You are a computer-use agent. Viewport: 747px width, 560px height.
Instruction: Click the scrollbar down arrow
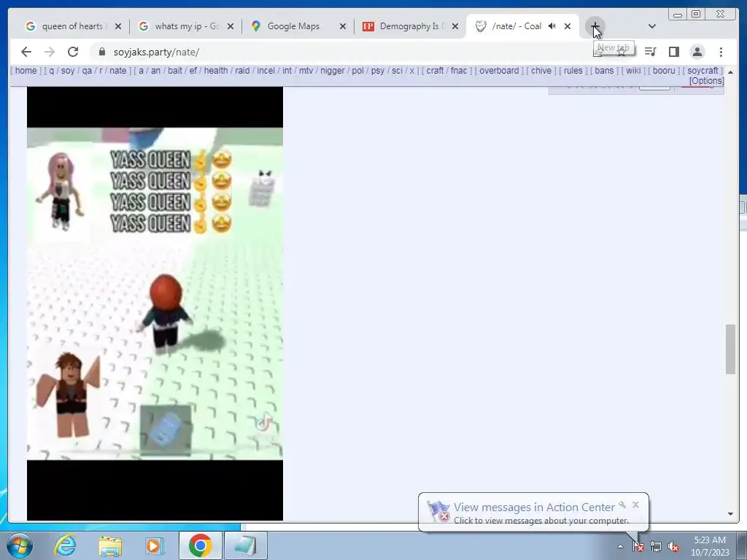pyautogui.click(x=730, y=514)
